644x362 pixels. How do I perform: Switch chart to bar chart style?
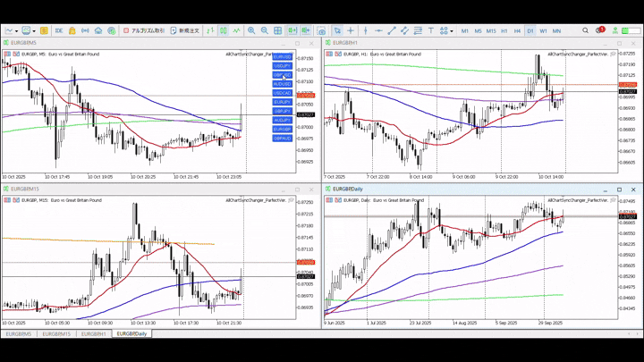tap(210, 30)
